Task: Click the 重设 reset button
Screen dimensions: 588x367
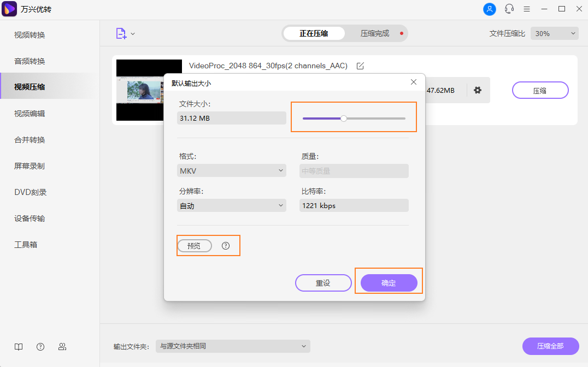Action: click(x=323, y=283)
